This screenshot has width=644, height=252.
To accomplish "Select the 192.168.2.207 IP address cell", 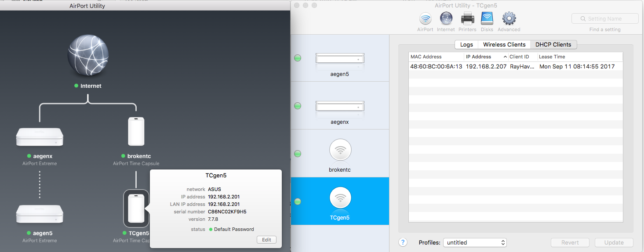I will tap(486, 66).
